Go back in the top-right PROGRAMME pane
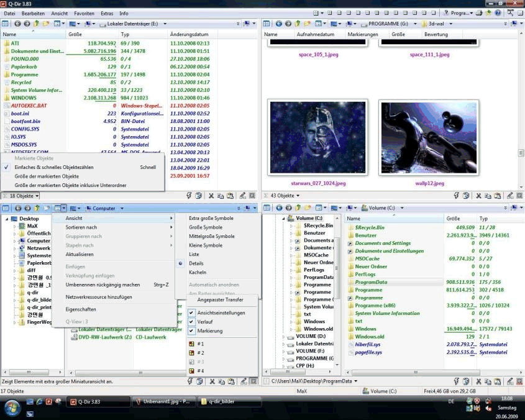 click(278, 24)
